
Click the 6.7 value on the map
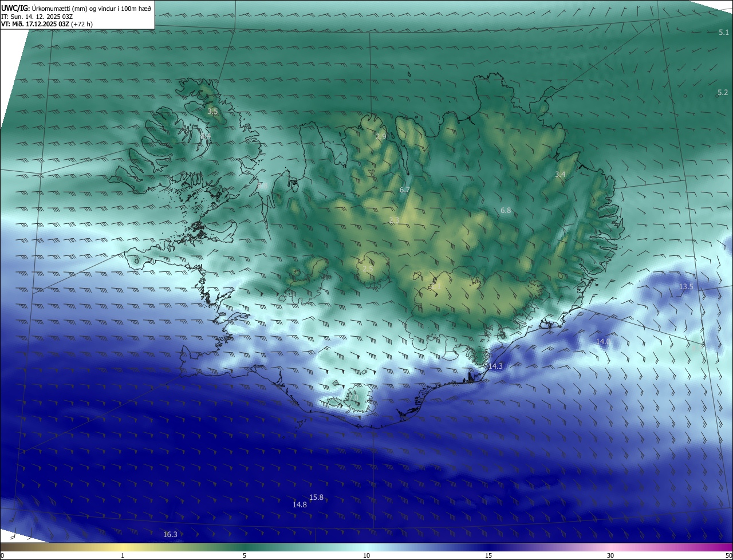(x=405, y=190)
